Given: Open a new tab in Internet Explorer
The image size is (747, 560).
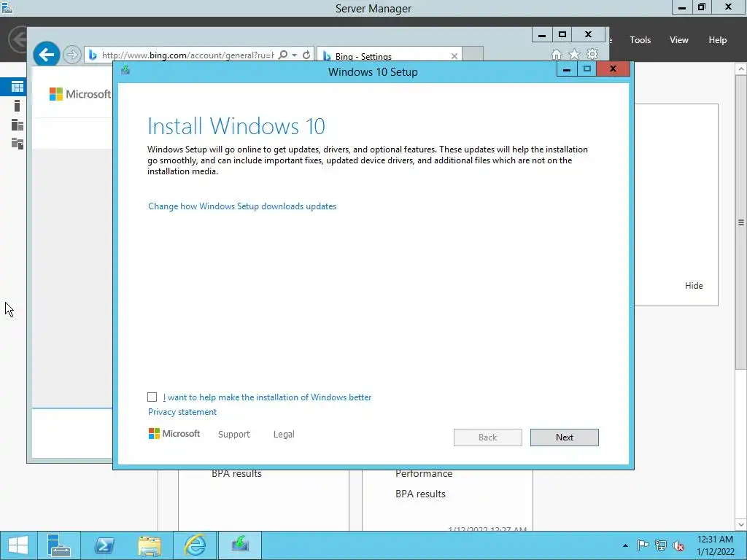Looking at the screenshot, I should (x=473, y=54).
